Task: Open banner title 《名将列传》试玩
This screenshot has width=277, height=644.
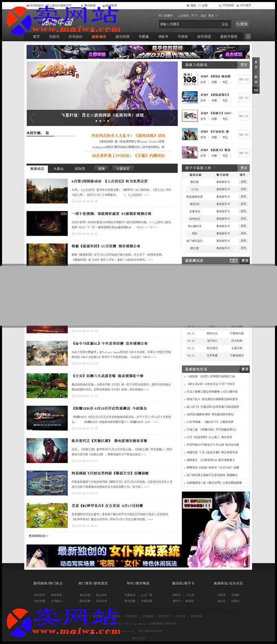Action: [x=102, y=115]
